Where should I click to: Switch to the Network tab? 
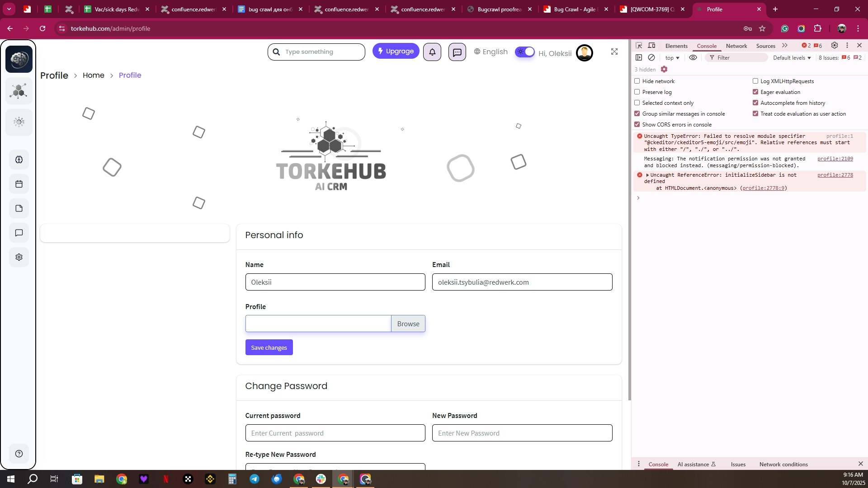coord(736,46)
